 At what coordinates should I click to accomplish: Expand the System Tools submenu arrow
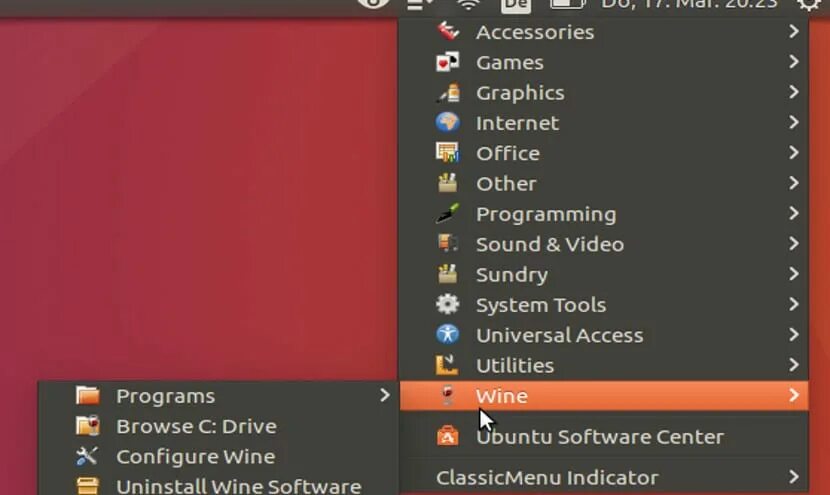[793, 304]
